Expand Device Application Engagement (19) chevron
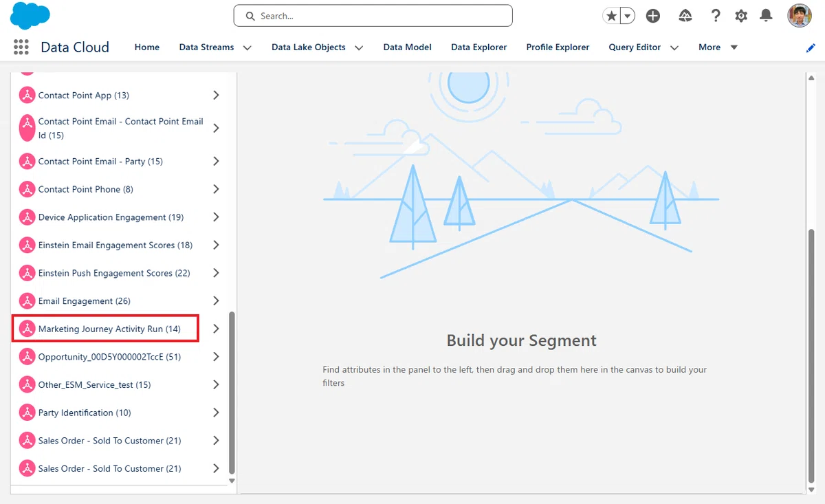The width and height of the screenshot is (825, 504). [x=216, y=217]
